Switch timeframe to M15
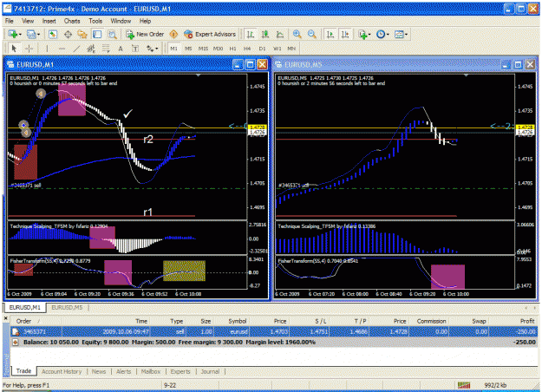The width and height of the screenshot is (542, 392). [x=203, y=49]
